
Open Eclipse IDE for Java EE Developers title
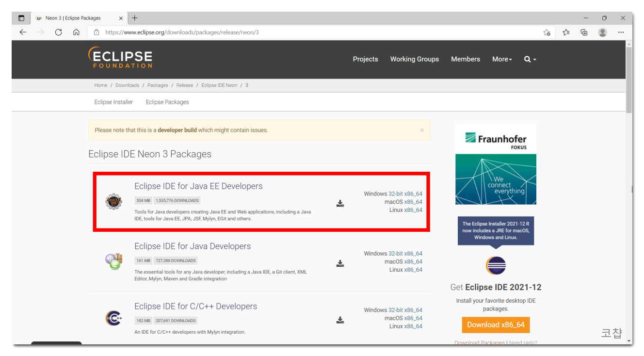click(x=198, y=186)
